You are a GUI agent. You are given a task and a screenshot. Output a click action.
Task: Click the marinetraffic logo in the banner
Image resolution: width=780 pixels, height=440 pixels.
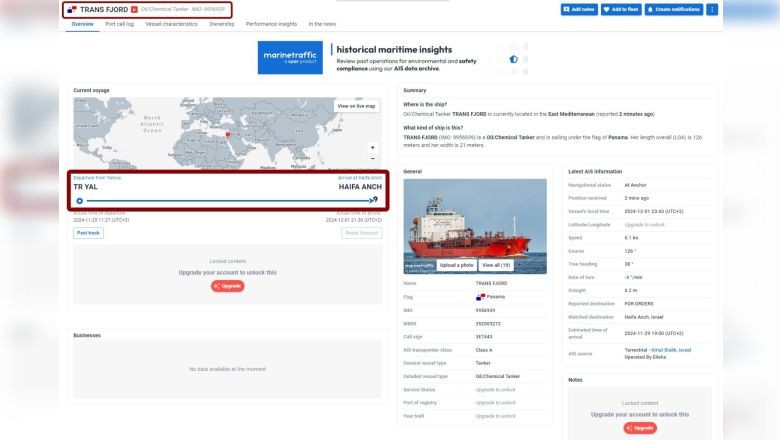[290, 58]
